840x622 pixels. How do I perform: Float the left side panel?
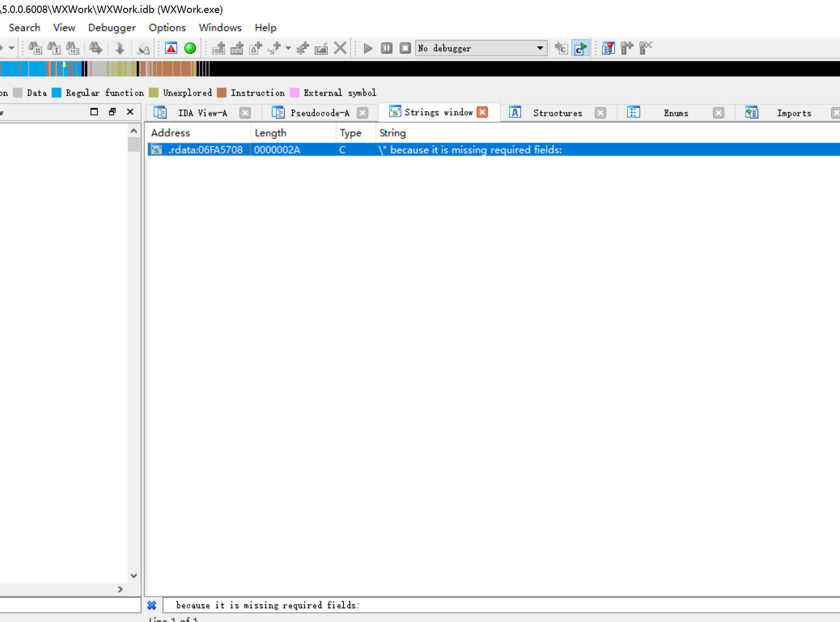(112, 112)
